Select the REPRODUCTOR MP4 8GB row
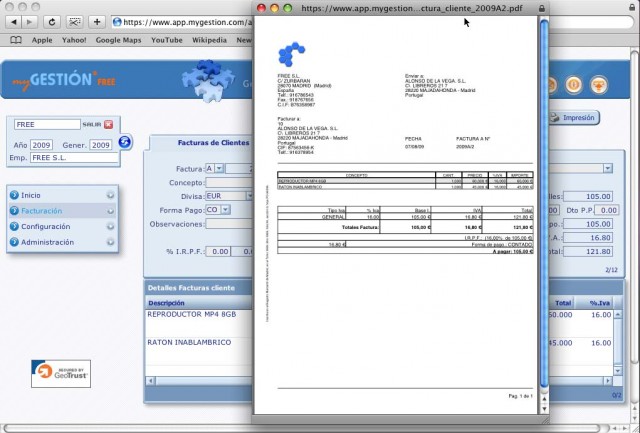This screenshot has height=433, width=640. point(199,323)
